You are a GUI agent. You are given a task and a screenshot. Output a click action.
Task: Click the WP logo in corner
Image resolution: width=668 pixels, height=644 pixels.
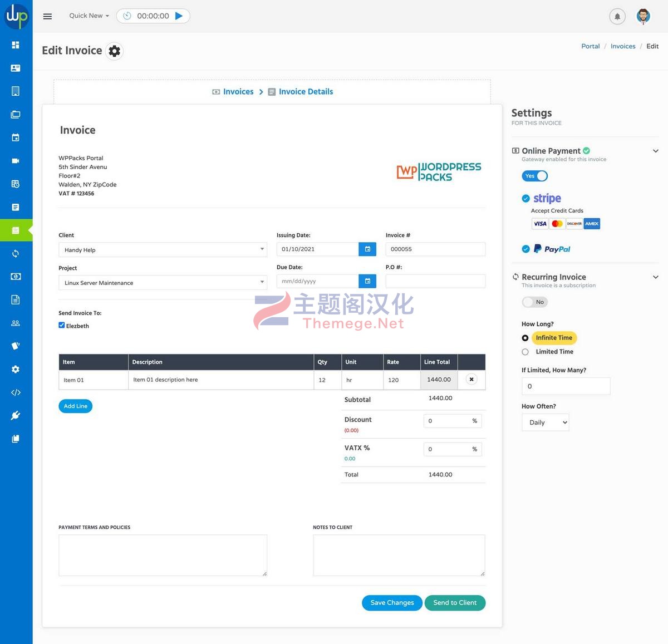16,16
